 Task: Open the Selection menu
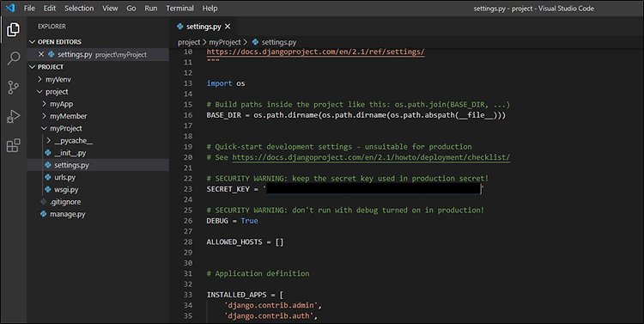tap(79, 9)
